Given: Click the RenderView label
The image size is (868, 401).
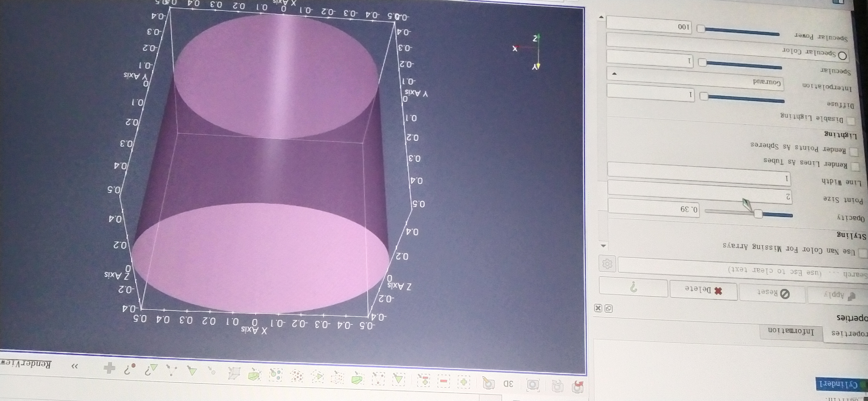Looking at the screenshot, I should click(26, 364).
